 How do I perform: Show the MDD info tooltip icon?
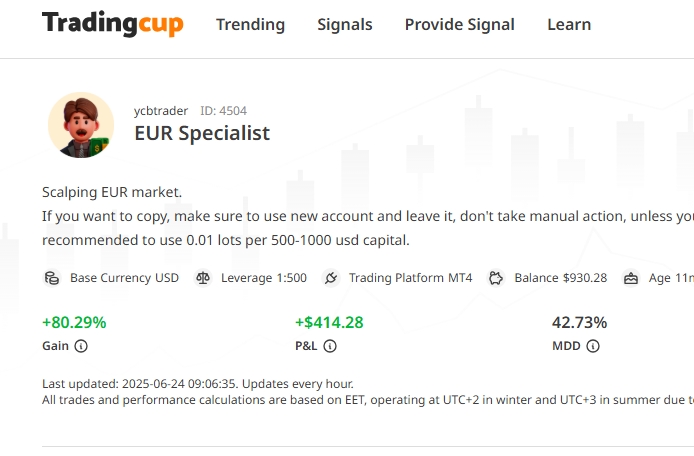click(593, 346)
